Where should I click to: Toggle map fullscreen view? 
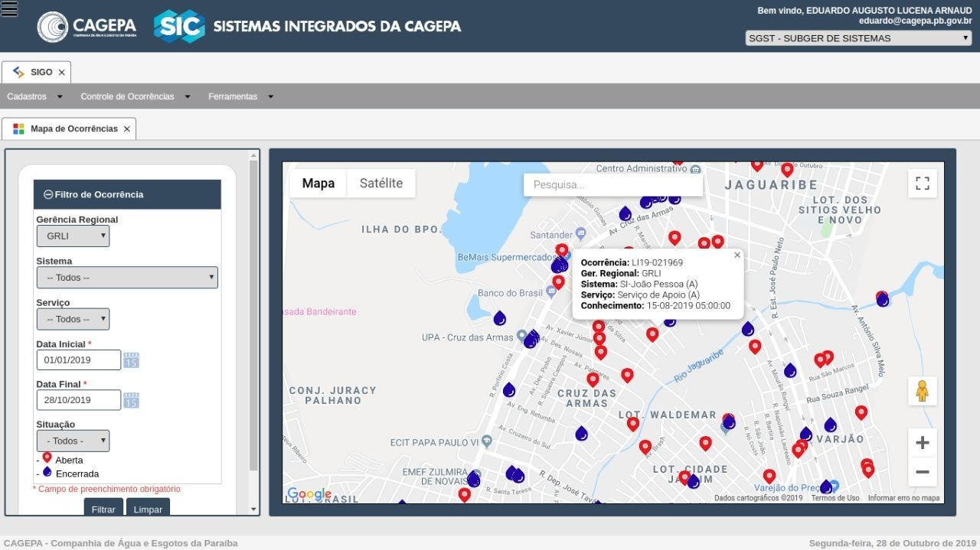click(x=923, y=184)
